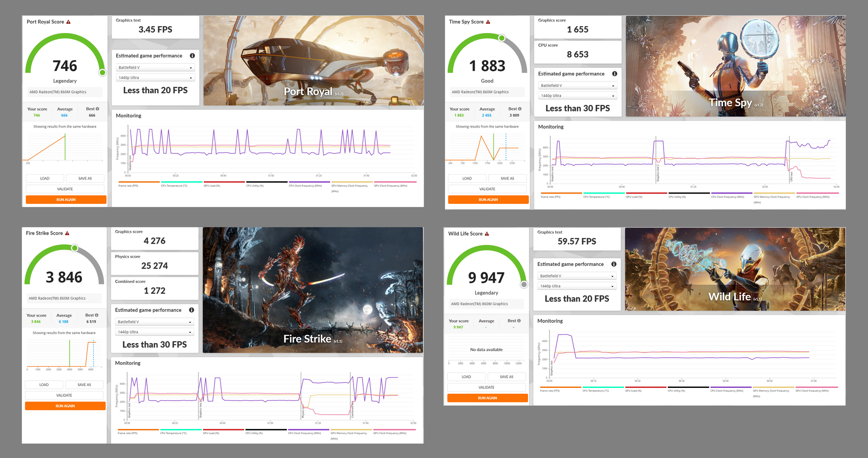868x458 pixels.
Task: Open the Battlefield V dropdown in Fire Strike panel
Action: click(x=154, y=322)
